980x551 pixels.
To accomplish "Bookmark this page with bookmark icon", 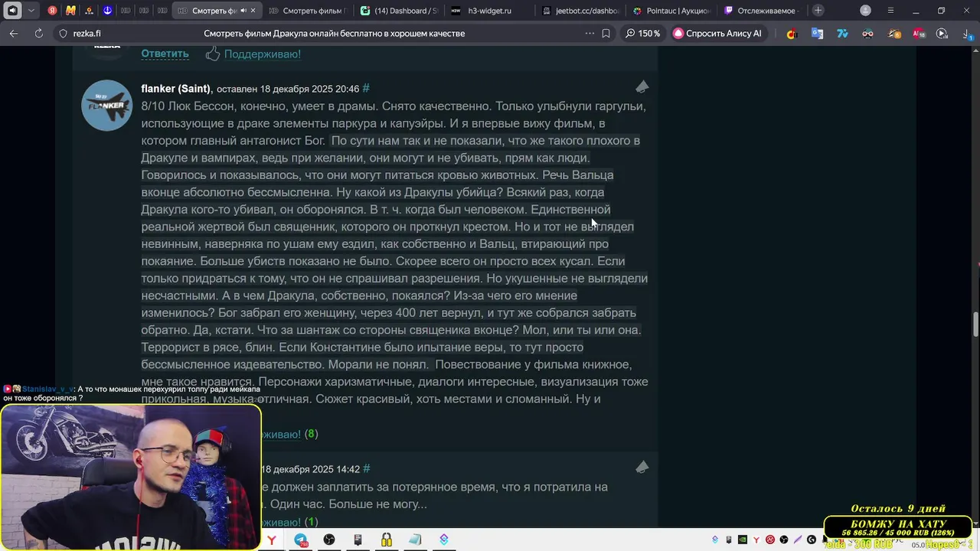I will (x=606, y=34).
